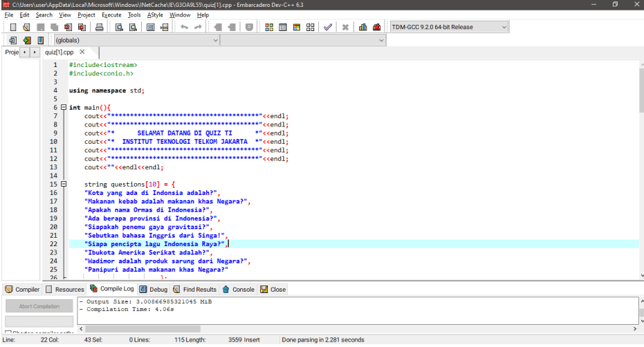Click the Save file toolbar icon
This screenshot has width=644, height=347.
[x=40, y=27]
